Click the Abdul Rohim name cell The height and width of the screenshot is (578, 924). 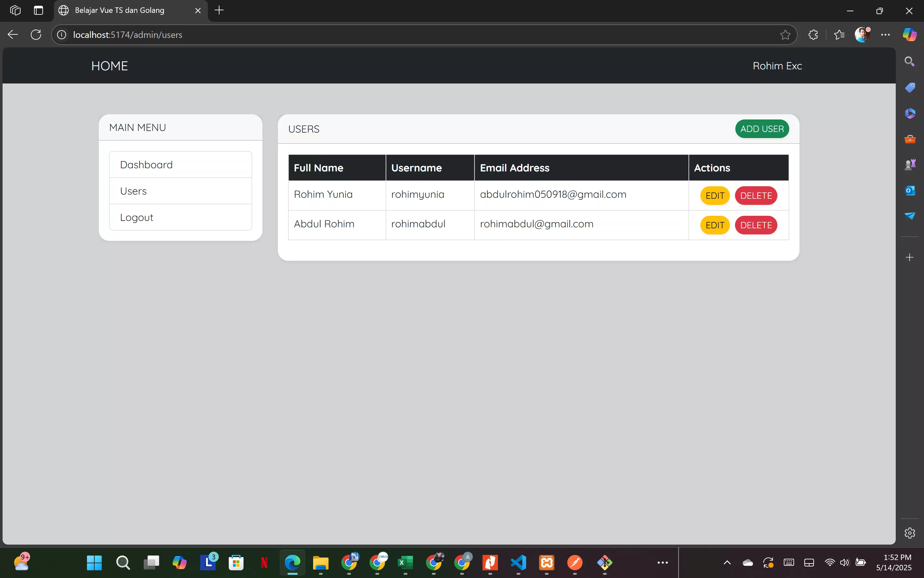coord(337,225)
